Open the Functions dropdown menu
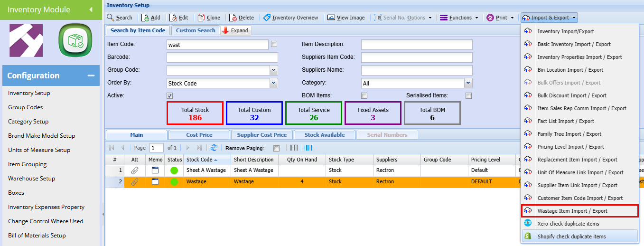The width and height of the screenshot is (644, 246). coord(458,18)
